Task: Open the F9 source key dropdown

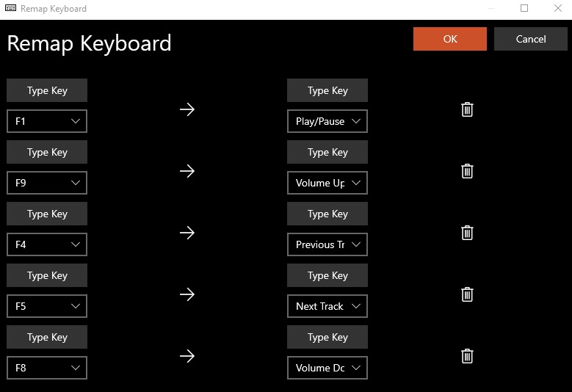Action: click(x=47, y=183)
